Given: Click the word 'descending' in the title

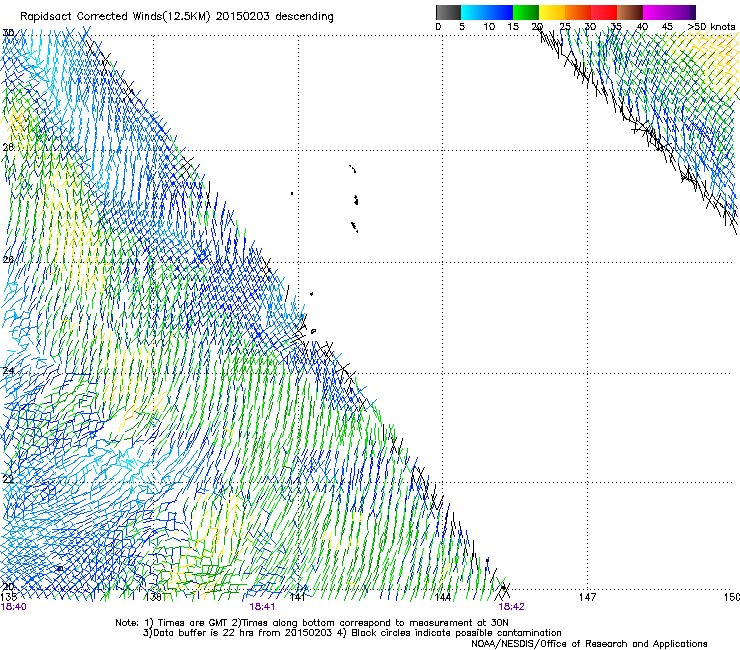Looking at the screenshot, I should coord(304,17).
